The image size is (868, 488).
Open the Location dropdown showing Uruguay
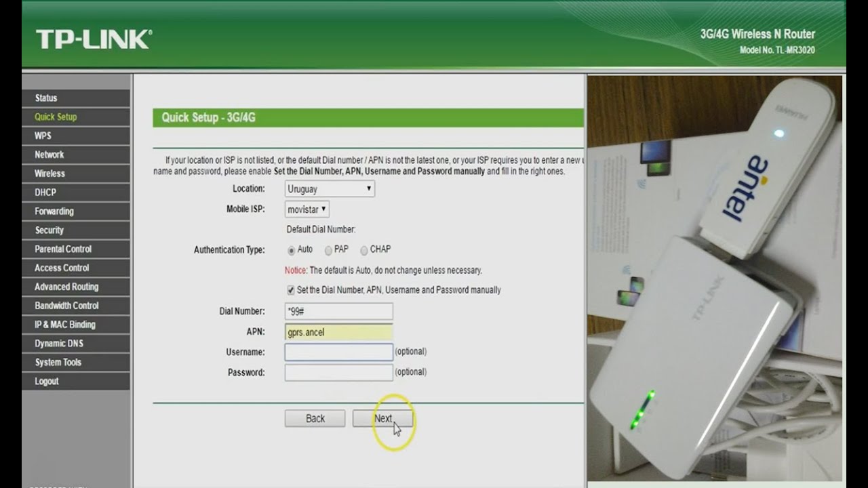tap(330, 189)
